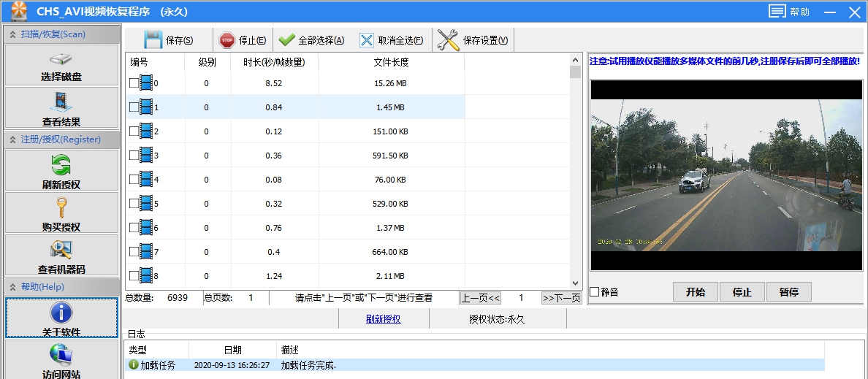Tick the checkbox for video row 3
868x379 pixels.
coord(134,156)
